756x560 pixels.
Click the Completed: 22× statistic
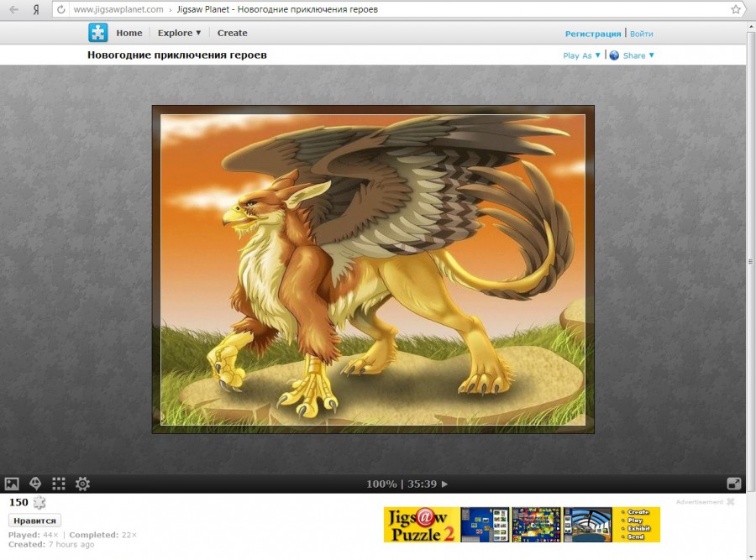point(102,535)
